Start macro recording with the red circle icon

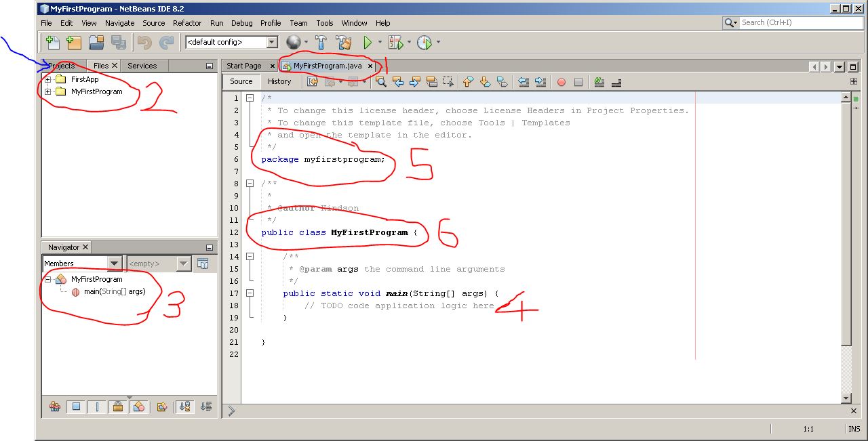tap(561, 81)
